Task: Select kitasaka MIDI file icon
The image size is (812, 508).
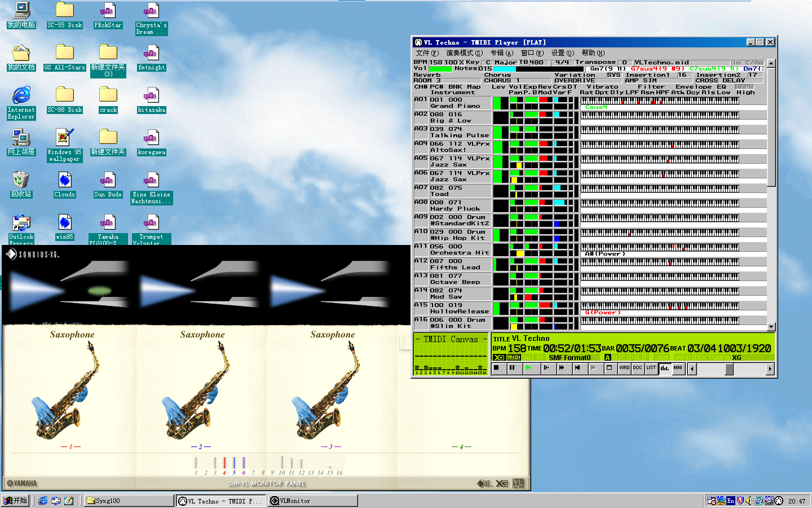Action: pos(152,100)
